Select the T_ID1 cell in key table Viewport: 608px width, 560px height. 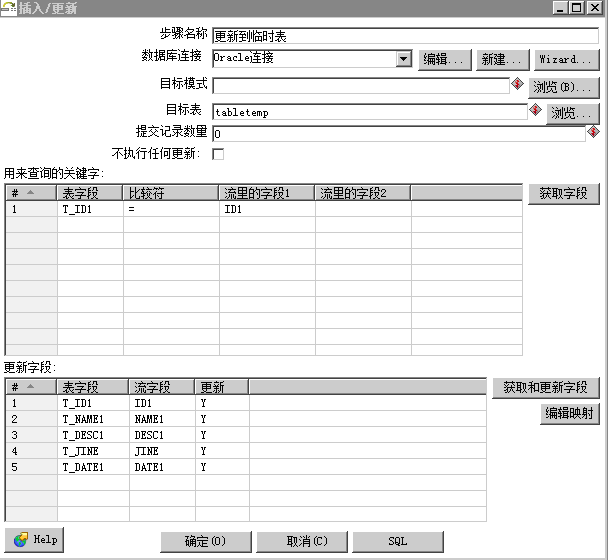click(90, 209)
